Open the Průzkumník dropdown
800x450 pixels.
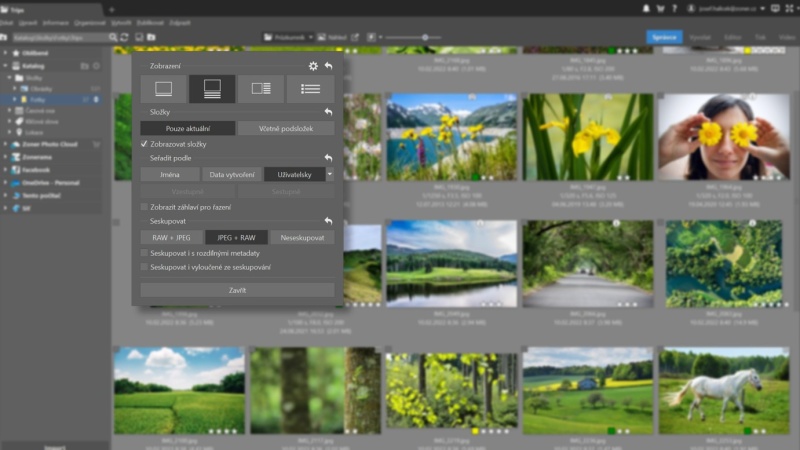tap(290, 37)
